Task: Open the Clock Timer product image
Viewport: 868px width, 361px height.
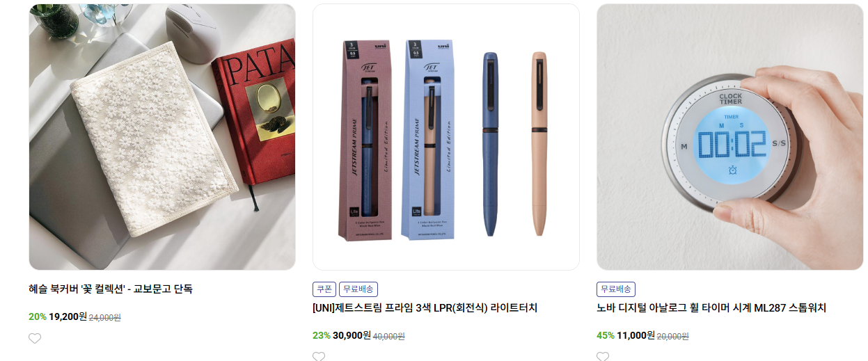Action: 729,137
